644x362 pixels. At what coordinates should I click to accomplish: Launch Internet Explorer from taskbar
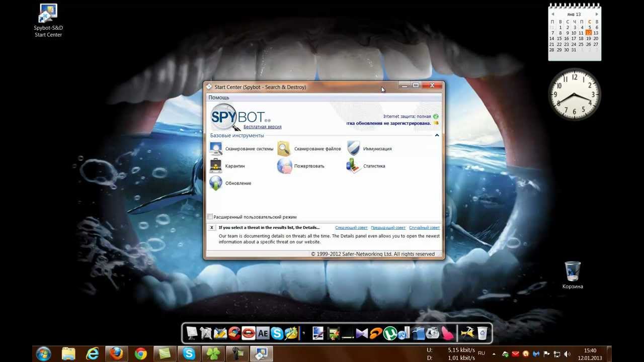click(93, 354)
